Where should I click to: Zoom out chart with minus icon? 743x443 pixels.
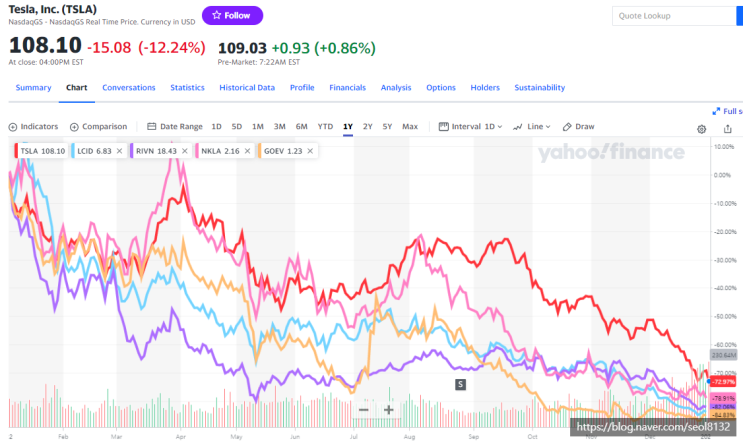(x=363, y=410)
